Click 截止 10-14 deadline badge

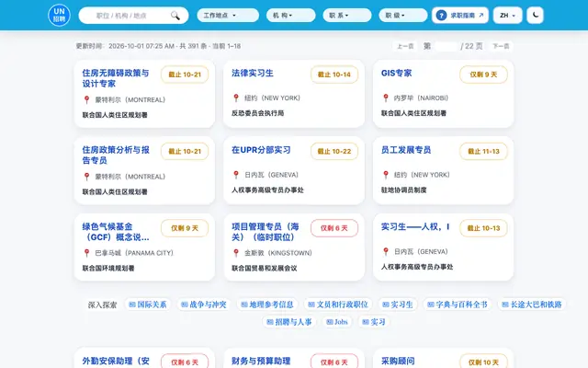pyautogui.click(x=334, y=75)
